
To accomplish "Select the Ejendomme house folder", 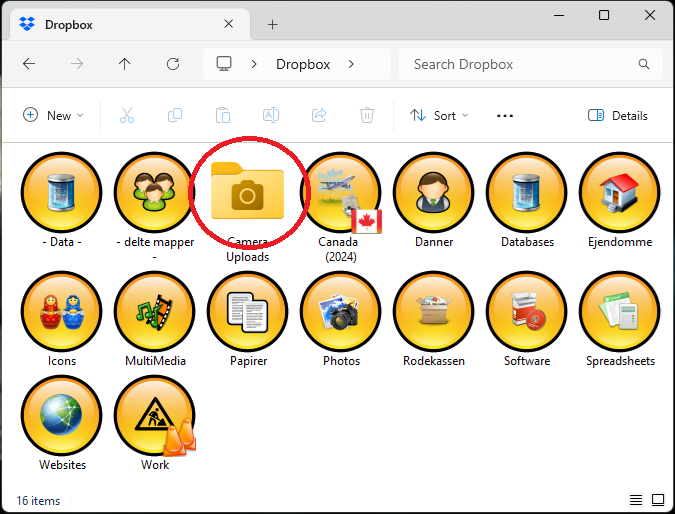I will tap(619, 192).
